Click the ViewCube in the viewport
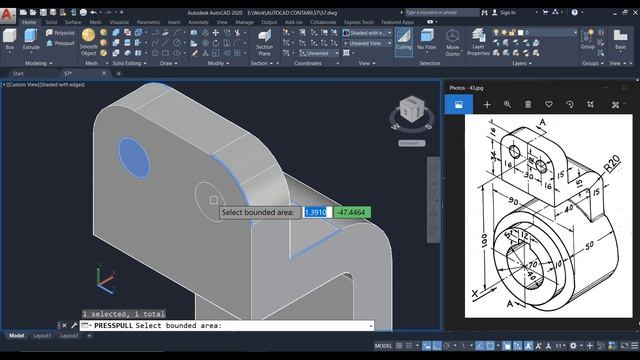Viewport: 640px width, 360px height. pos(412,109)
